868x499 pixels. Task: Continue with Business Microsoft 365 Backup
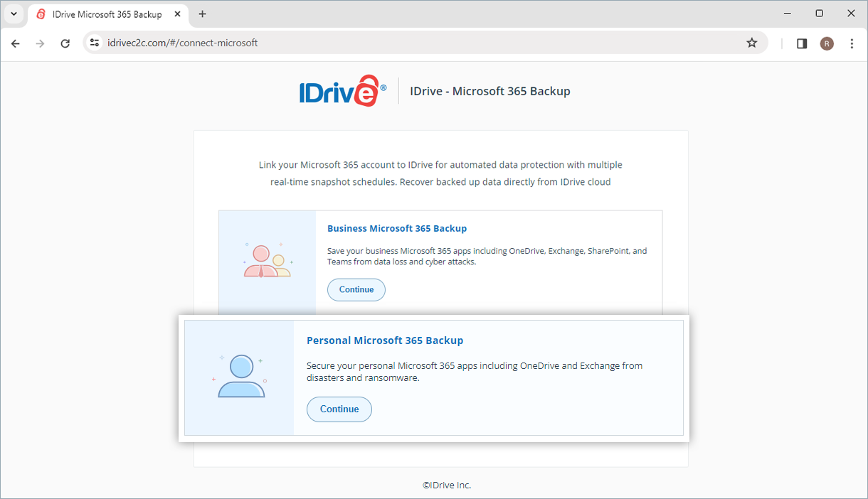coord(356,289)
